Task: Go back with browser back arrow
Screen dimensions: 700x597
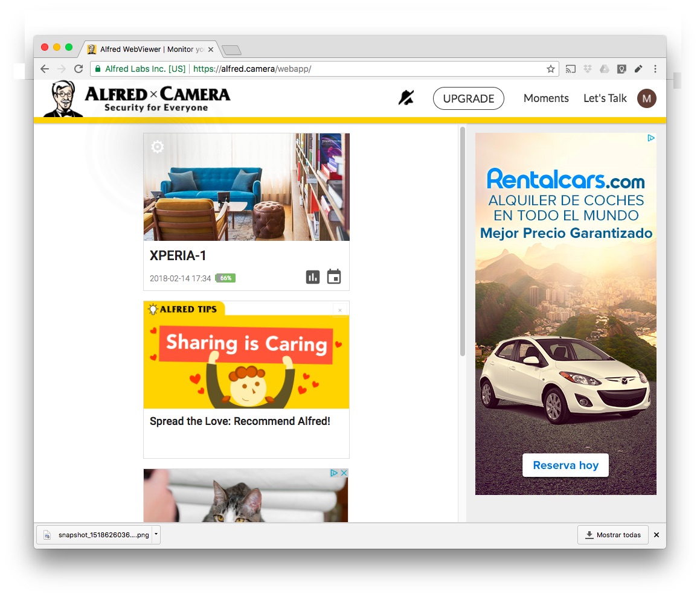Action: [x=45, y=69]
